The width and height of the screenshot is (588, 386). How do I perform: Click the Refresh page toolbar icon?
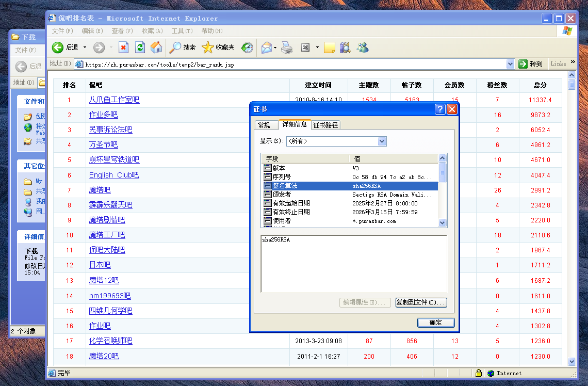(x=140, y=47)
